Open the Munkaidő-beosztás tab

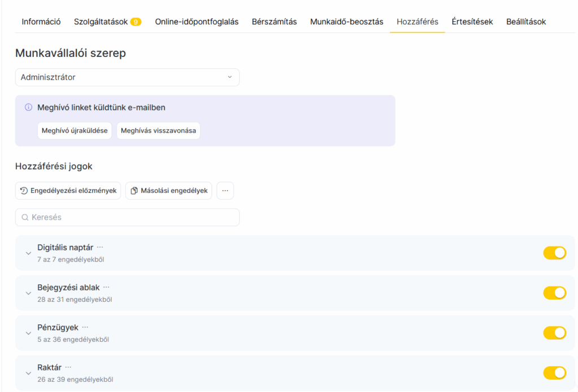coord(347,22)
